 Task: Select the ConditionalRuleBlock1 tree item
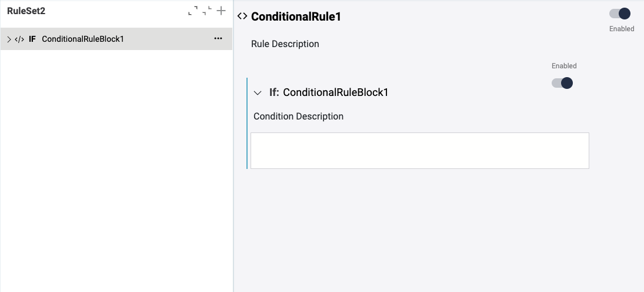click(83, 39)
